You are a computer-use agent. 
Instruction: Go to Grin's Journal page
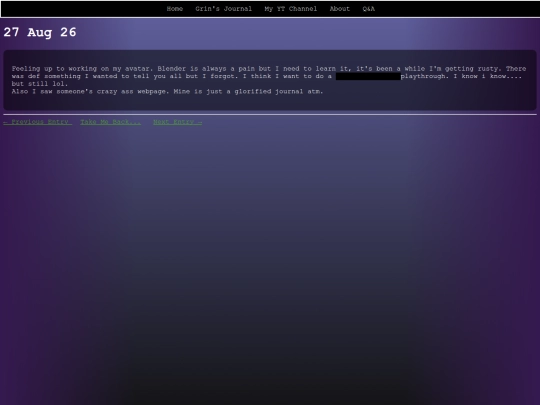point(224,9)
